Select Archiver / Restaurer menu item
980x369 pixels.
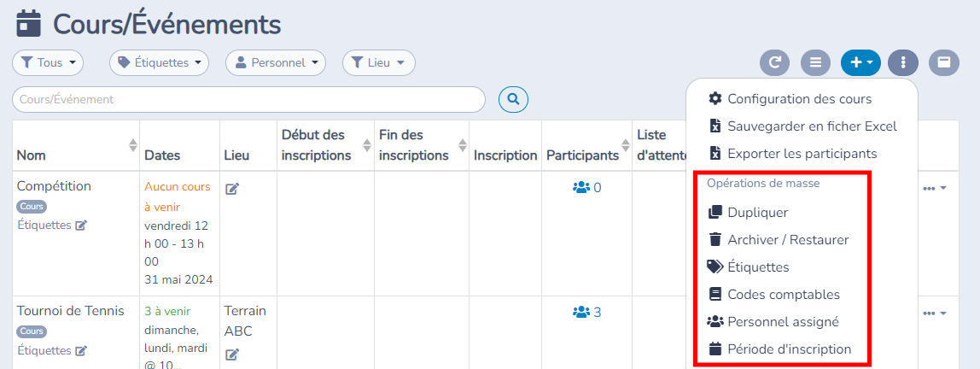[x=779, y=239]
